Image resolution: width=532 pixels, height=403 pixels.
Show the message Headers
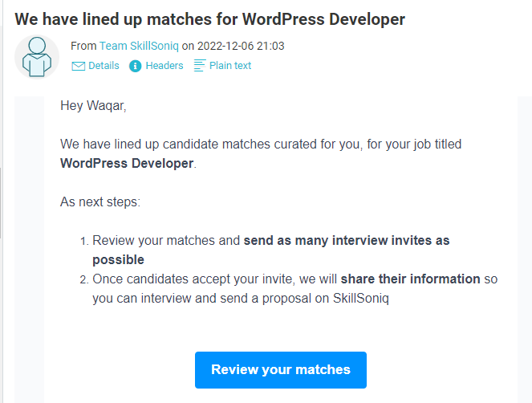click(x=164, y=66)
